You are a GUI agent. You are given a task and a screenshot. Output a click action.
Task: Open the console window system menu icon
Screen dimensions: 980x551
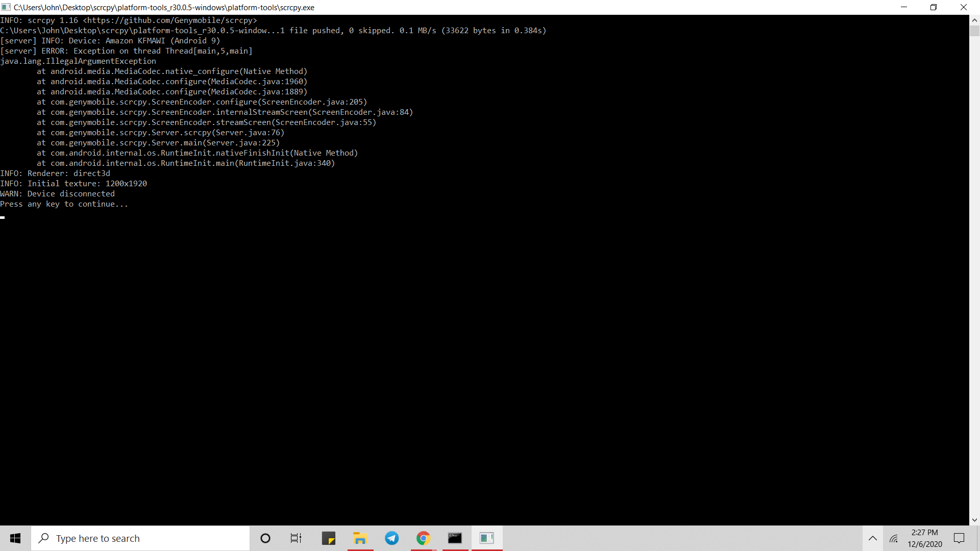6,7
